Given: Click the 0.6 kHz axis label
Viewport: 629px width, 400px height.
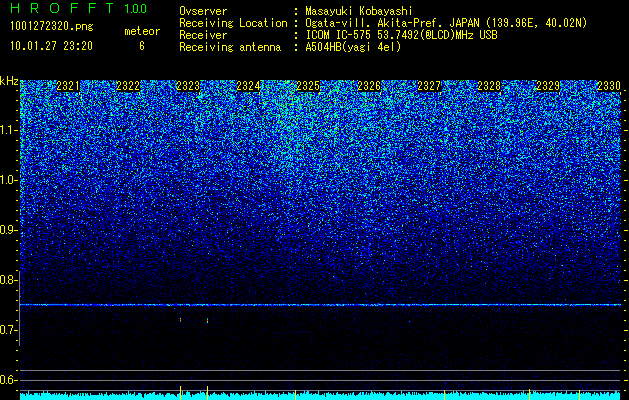Looking at the screenshot, I should tap(8, 380).
